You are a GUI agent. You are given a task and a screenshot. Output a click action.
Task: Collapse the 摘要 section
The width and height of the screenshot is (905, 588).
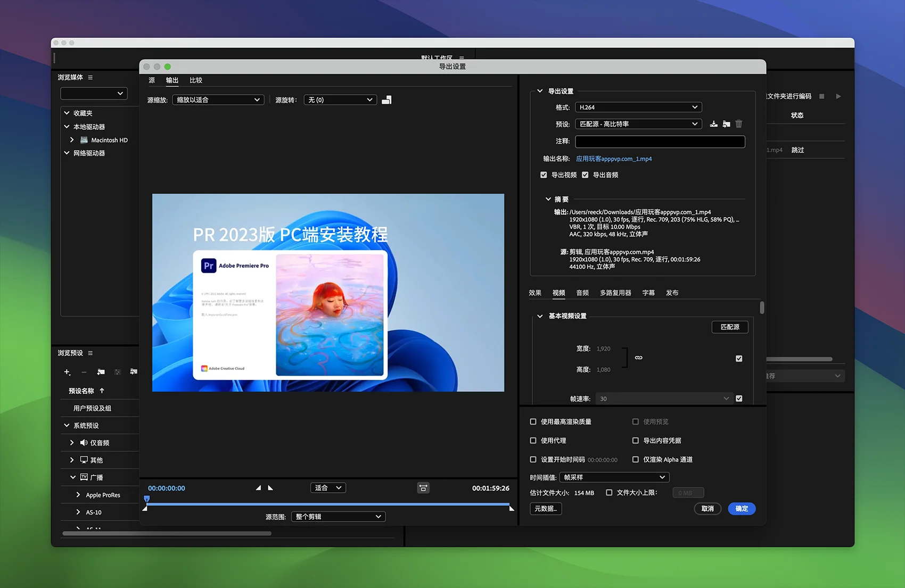[x=548, y=199]
